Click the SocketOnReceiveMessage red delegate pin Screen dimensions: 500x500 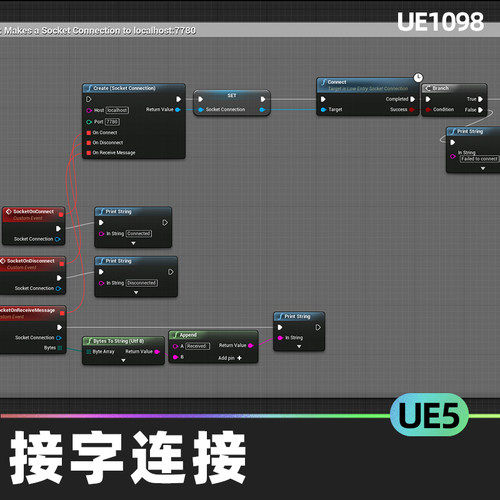tap(62, 313)
